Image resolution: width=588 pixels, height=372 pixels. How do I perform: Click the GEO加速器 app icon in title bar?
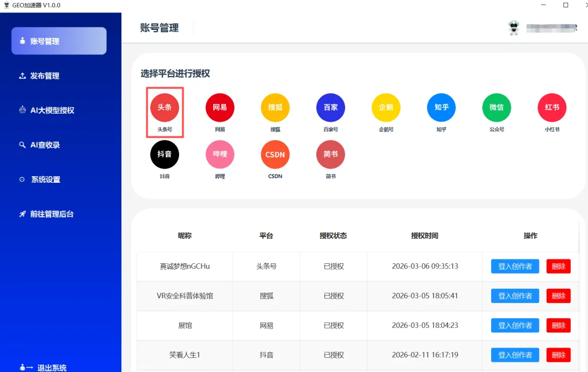(7, 5)
